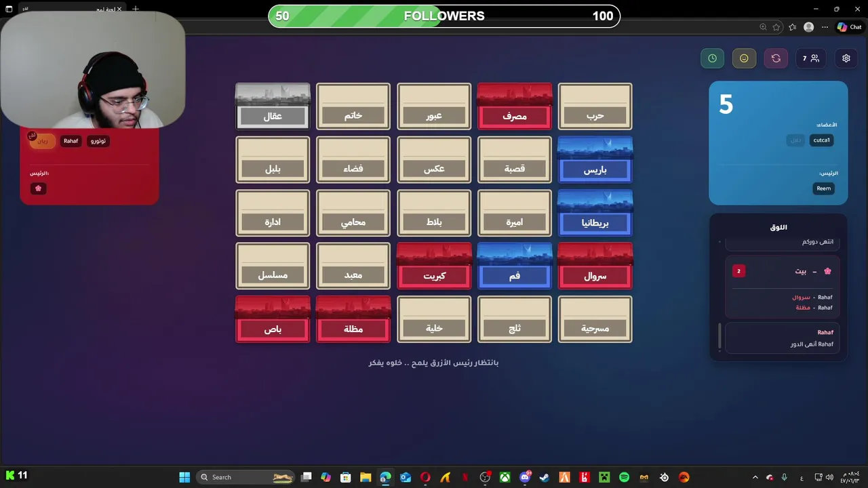Open Steam from the taskbar

tap(545, 477)
